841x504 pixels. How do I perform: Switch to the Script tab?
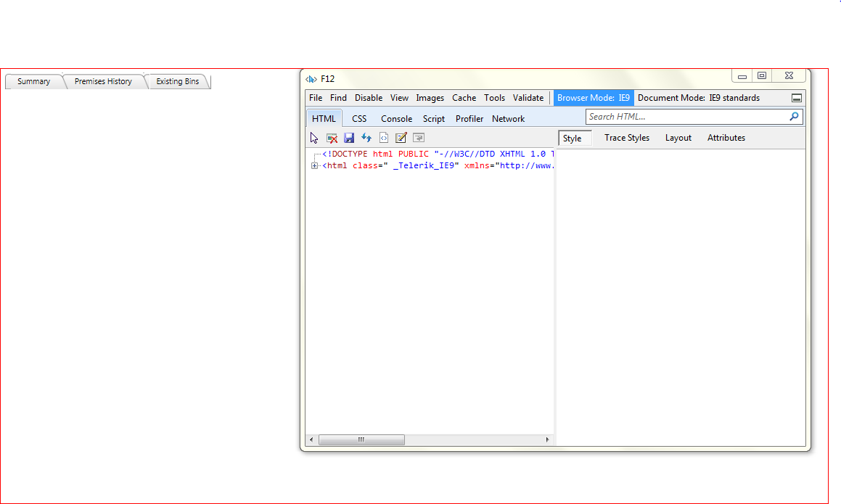click(433, 118)
